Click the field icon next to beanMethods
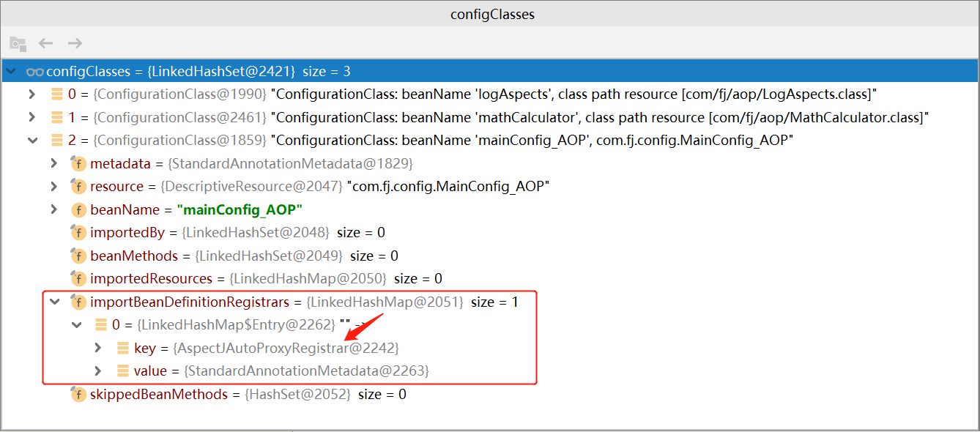Image resolution: width=980 pixels, height=432 pixels. click(78, 256)
